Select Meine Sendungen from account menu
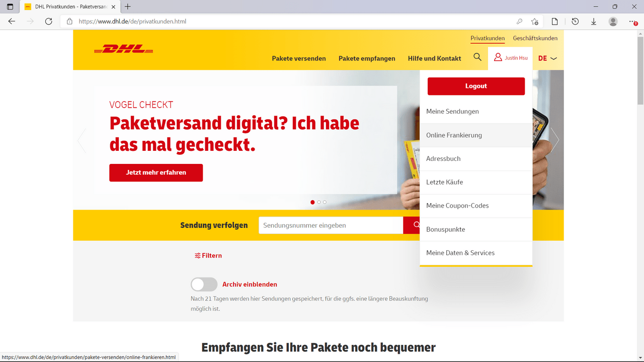Viewport: 644px width, 362px height. click(476, 112)
